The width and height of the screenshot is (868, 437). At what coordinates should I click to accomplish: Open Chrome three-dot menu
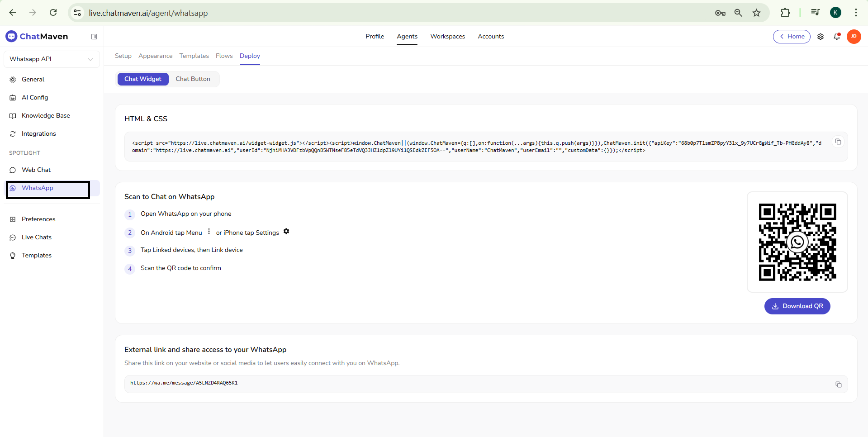(856, 13)
